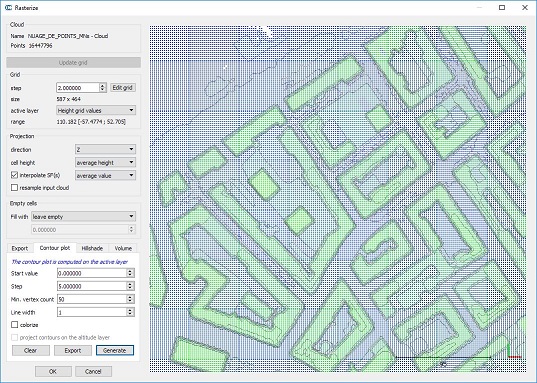Click the Line width field
The image size is (537, 383).
92,312
